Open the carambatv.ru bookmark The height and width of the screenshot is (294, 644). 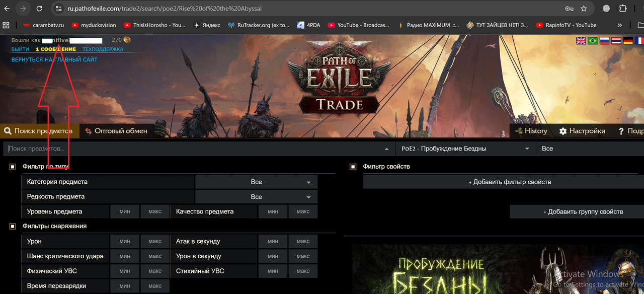[43, 25]
